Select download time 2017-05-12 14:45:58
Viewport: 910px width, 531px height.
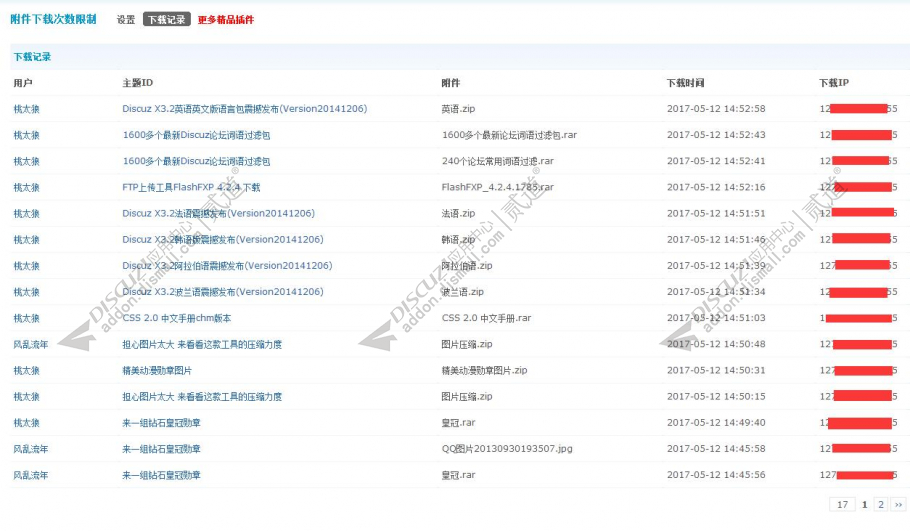[716, 449]
